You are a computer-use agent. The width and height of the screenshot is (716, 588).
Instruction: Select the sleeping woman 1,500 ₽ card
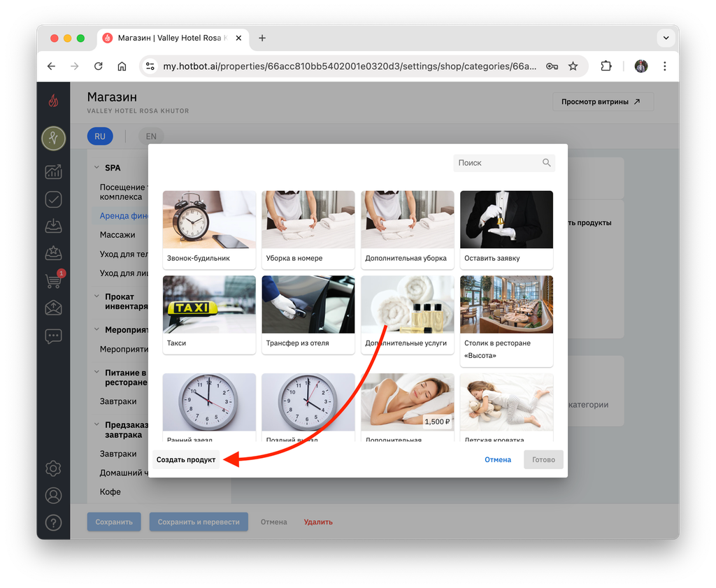(408, 407)
